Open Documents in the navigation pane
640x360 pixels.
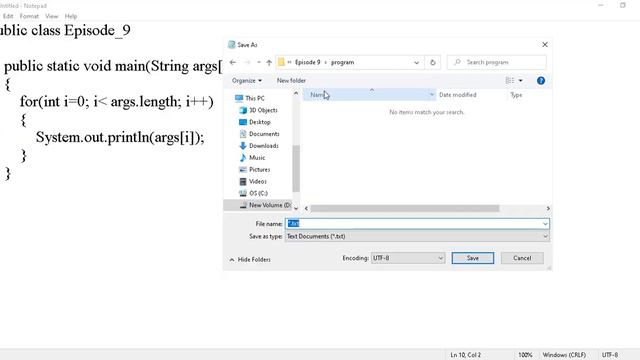[x=259, y=134]
